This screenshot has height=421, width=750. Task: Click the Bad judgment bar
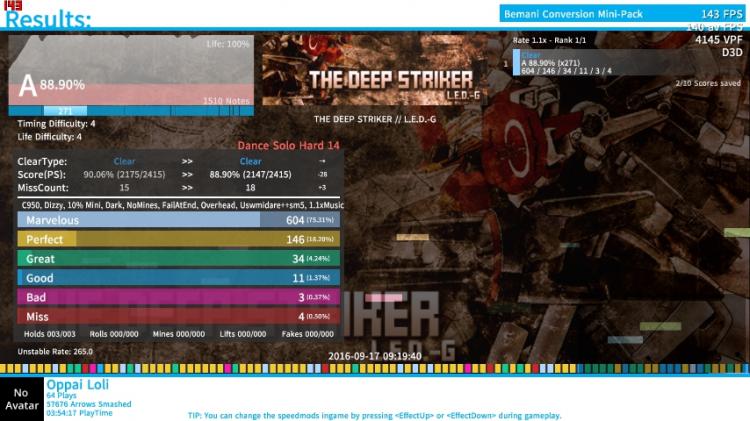(x=178, y=297)
